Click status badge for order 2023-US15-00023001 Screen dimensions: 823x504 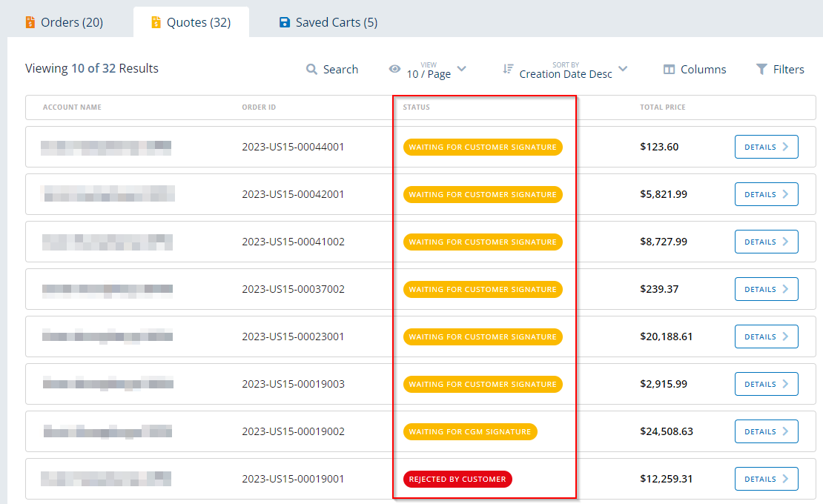click(x=483, y=336)
